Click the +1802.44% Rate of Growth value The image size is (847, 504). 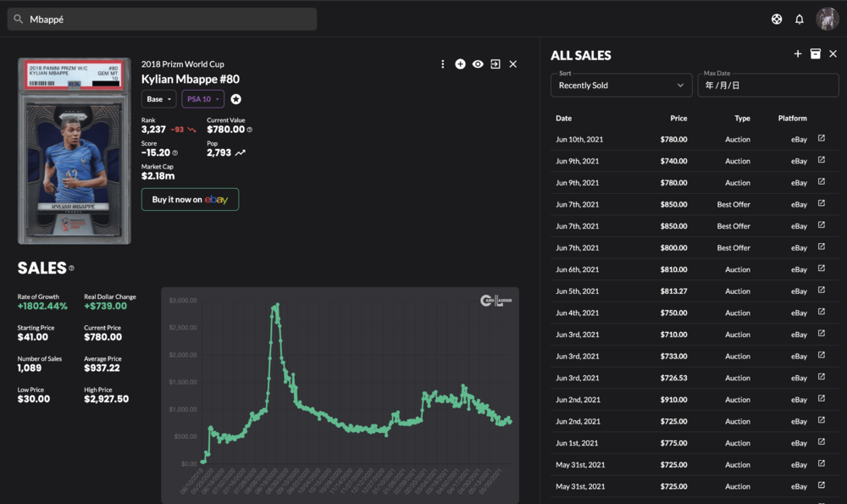click(x=42, y=307)
